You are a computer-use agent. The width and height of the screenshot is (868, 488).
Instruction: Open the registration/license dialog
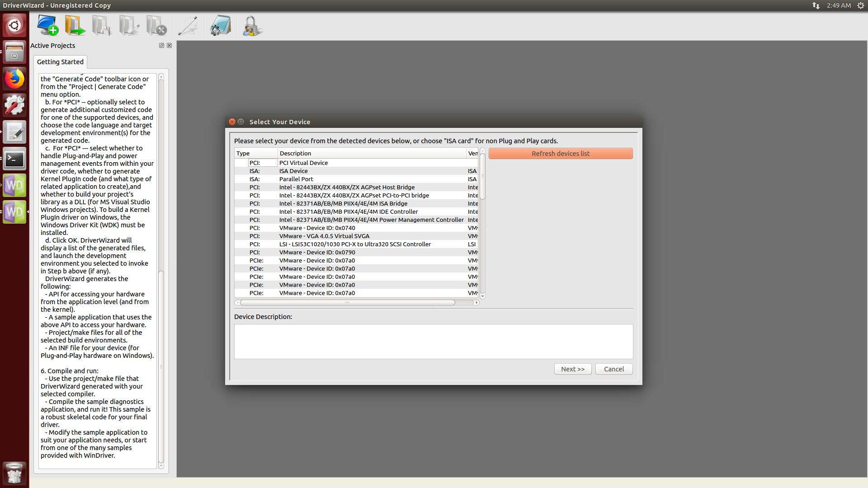pyautogui.click(x=251, y=26)
